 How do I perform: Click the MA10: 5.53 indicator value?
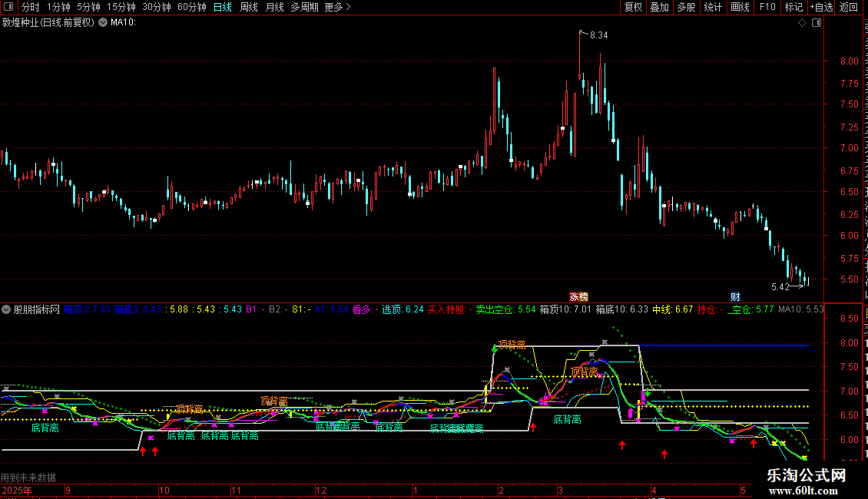801,310
